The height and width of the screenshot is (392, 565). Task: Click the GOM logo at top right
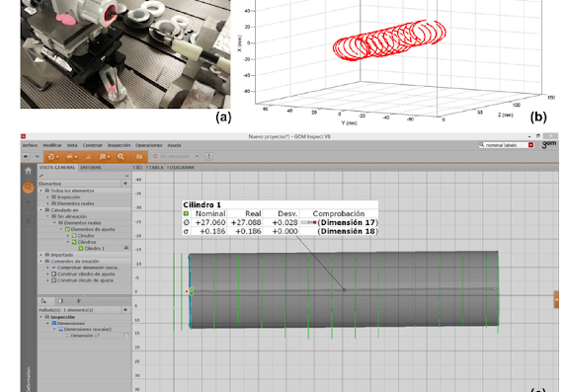tap(549, 144)
